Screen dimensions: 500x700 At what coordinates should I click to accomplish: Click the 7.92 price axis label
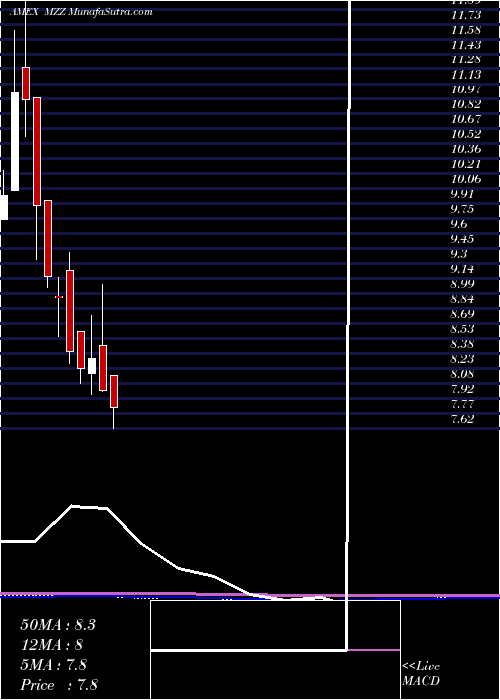tap(462, 389)
